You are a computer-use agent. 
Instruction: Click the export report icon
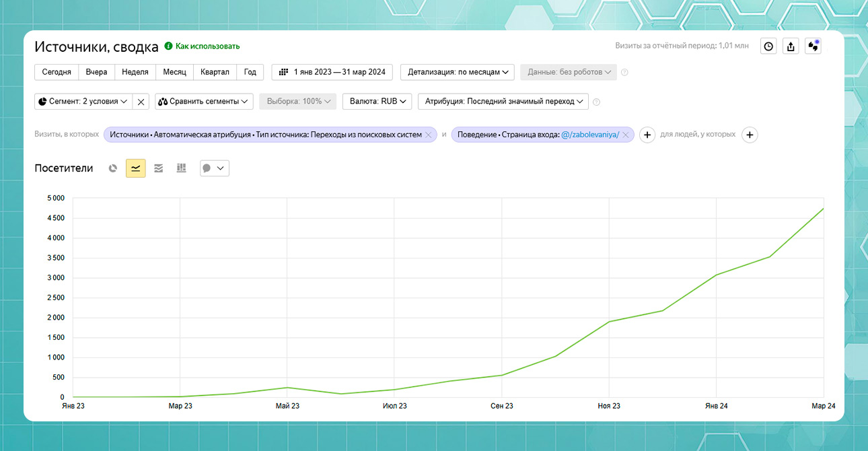[791, 46]
